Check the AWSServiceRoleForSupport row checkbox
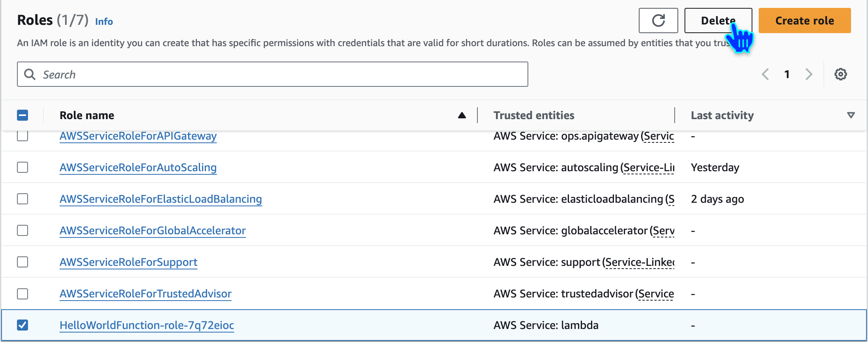The width and height of the screenshot is (868, 342). pyautogui.click(x=22, y=262)
